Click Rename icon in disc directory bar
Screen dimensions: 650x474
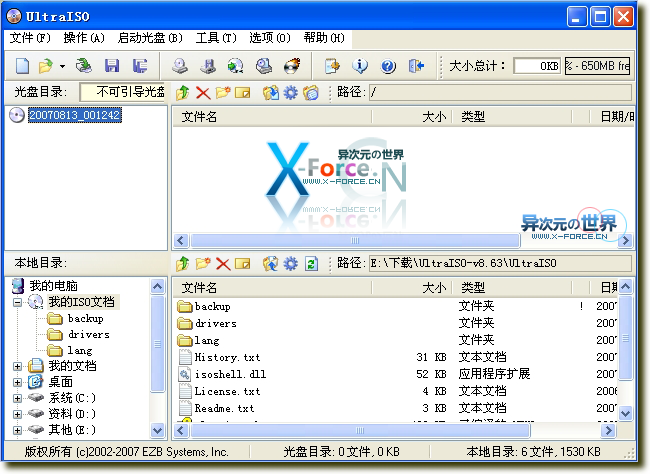coord(243,92)
